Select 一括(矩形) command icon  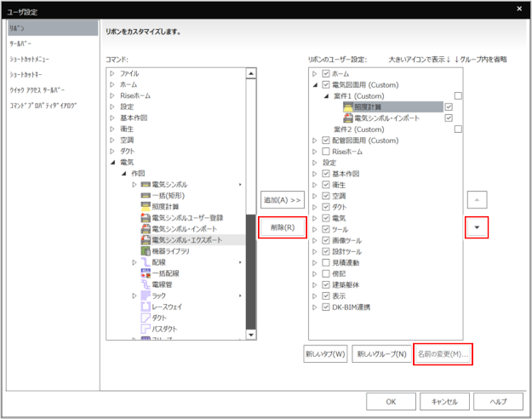pos(146,195)
